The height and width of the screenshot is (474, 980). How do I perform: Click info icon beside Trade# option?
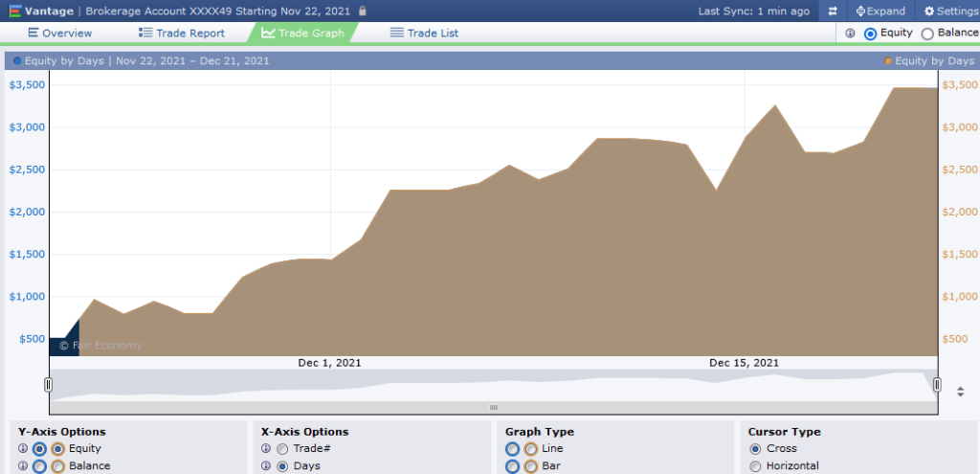(x=266, y=449)
